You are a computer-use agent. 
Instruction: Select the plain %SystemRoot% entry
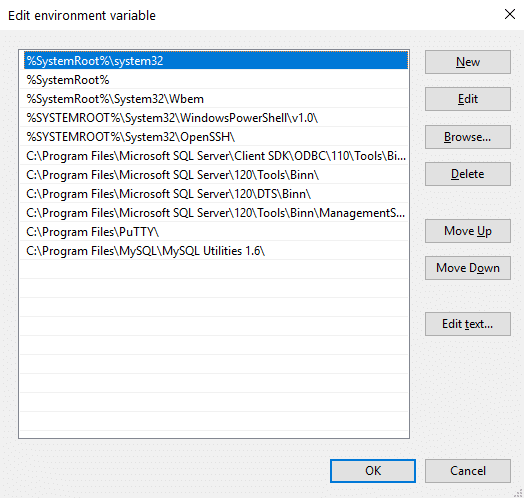216,80
